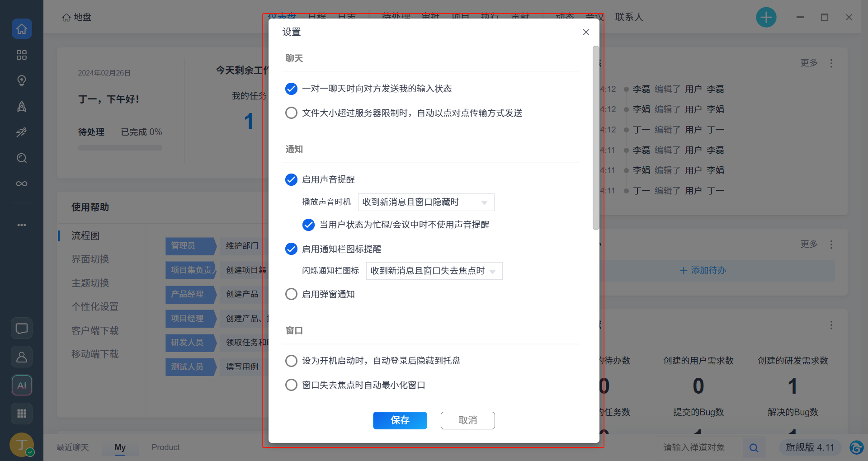Image resolution: width=868 pixels, height=461 pixels.
Task: Open the shooting-star execution icon in the sidebar
Action: click(x=22, y=132)
